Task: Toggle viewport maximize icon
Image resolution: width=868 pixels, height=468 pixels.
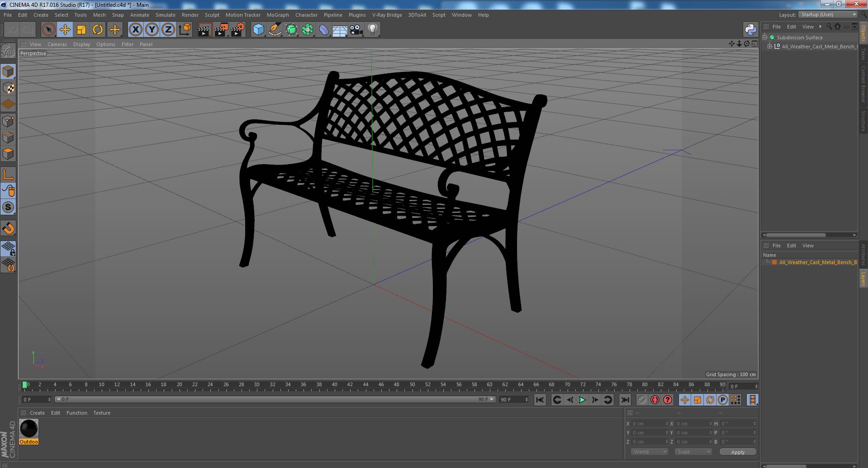Action: 754,44
